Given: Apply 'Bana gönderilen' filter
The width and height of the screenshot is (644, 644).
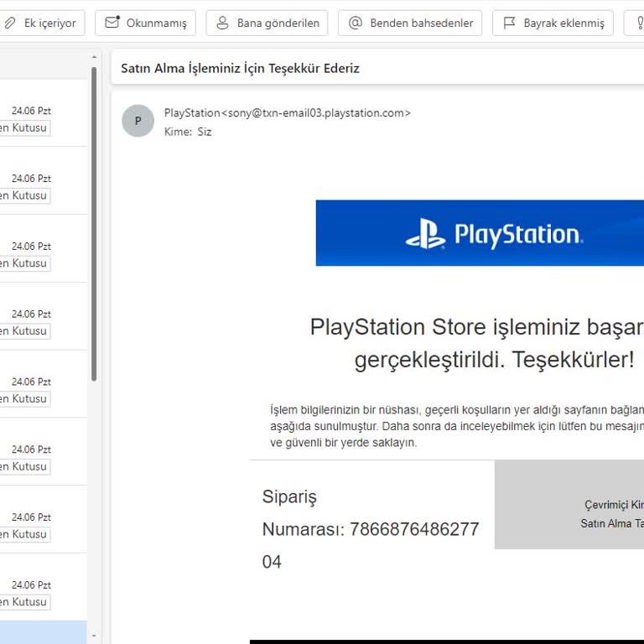Looking at the screenshot, I should [267, 23].
